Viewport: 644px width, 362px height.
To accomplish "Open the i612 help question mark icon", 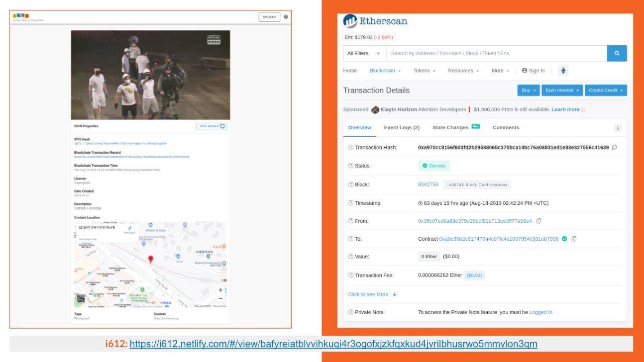I will (x=286, y=17).
